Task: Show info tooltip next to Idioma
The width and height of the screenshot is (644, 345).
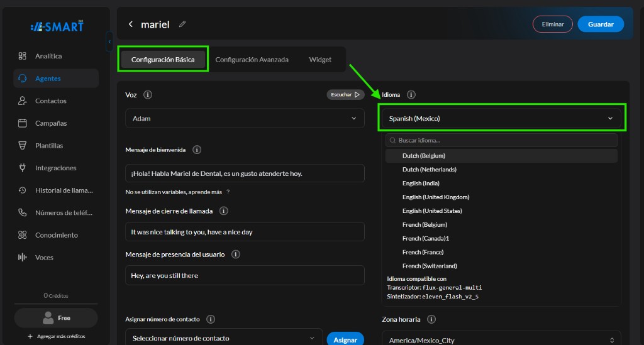Action: point(411,95)
